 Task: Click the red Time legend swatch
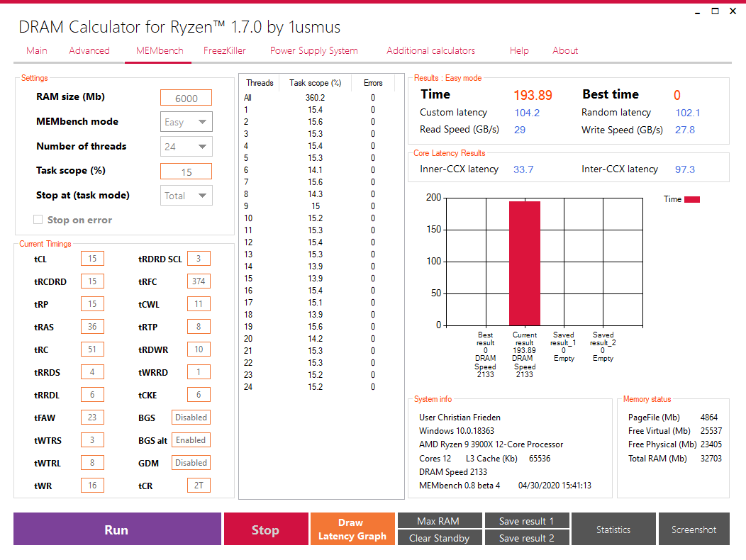point(692,199)
